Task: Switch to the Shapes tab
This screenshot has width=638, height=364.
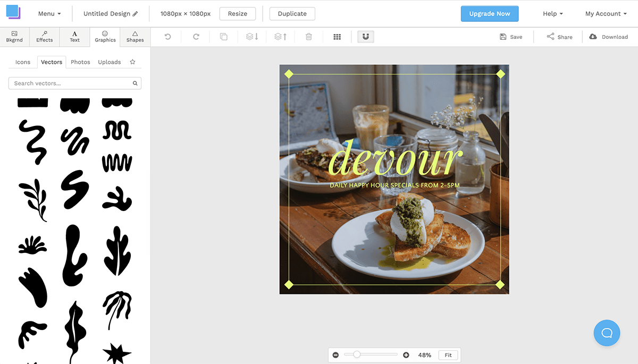Action: 135,37
